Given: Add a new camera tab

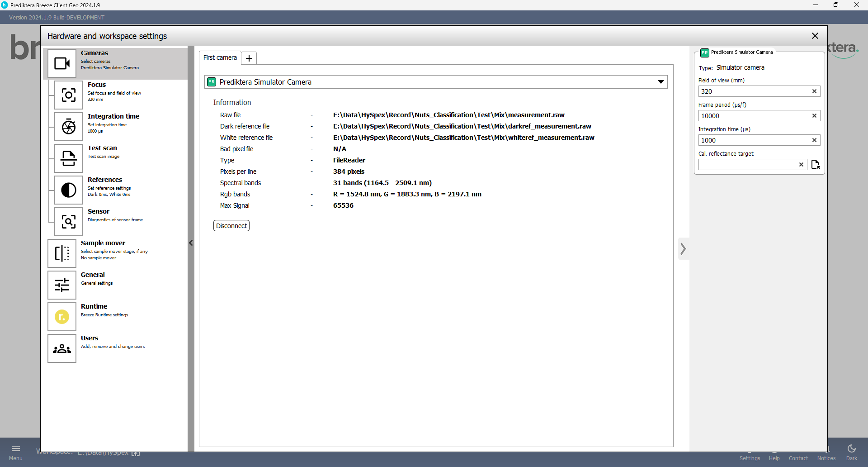Looking at the screenshot, I should [x=249, y=58].
